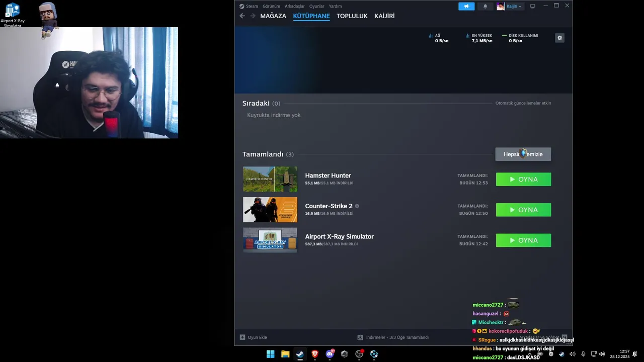Open the taskbar clock showing 12:57

point(620,354)
